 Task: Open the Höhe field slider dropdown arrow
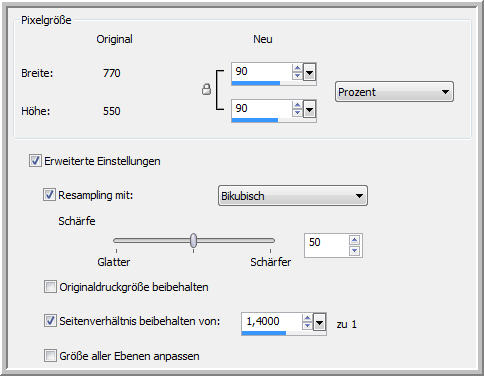(309, 109)
